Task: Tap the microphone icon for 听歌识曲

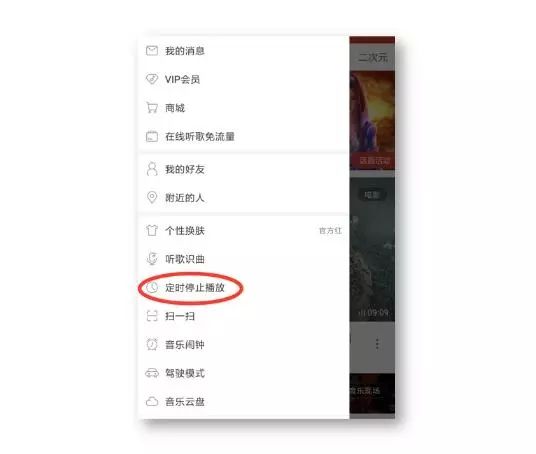Action: [152, 259]
